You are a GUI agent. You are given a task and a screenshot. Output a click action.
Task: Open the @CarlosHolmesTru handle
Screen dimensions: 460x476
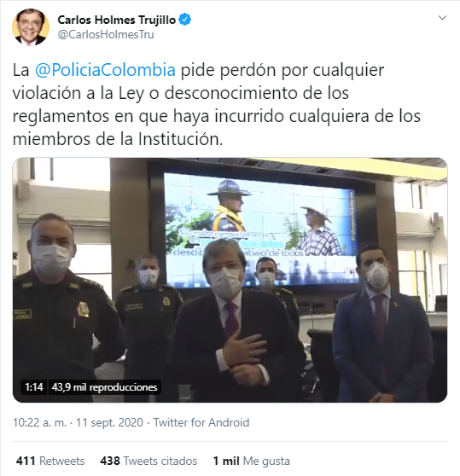click(106, 35)
